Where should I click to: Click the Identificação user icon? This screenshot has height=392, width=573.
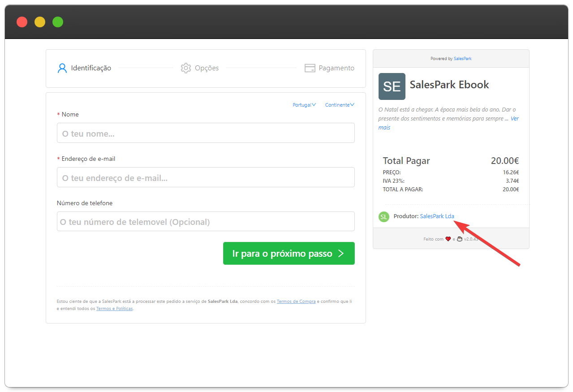point(62,68)
